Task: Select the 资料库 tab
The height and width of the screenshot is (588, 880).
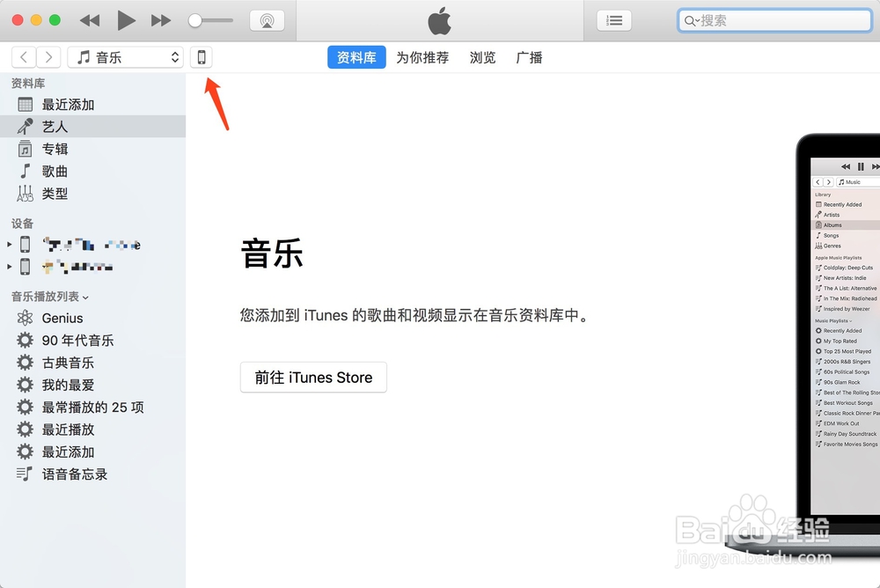Action: (x=356, y=57)
